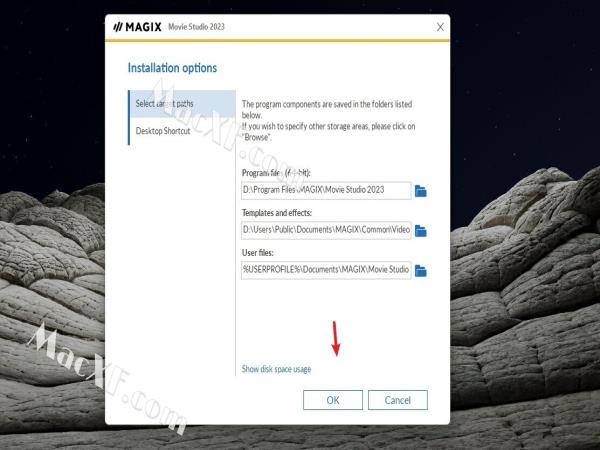Open 'Show disk space usage' link
Screen dimensions: 600x450
tap(276, 369)
